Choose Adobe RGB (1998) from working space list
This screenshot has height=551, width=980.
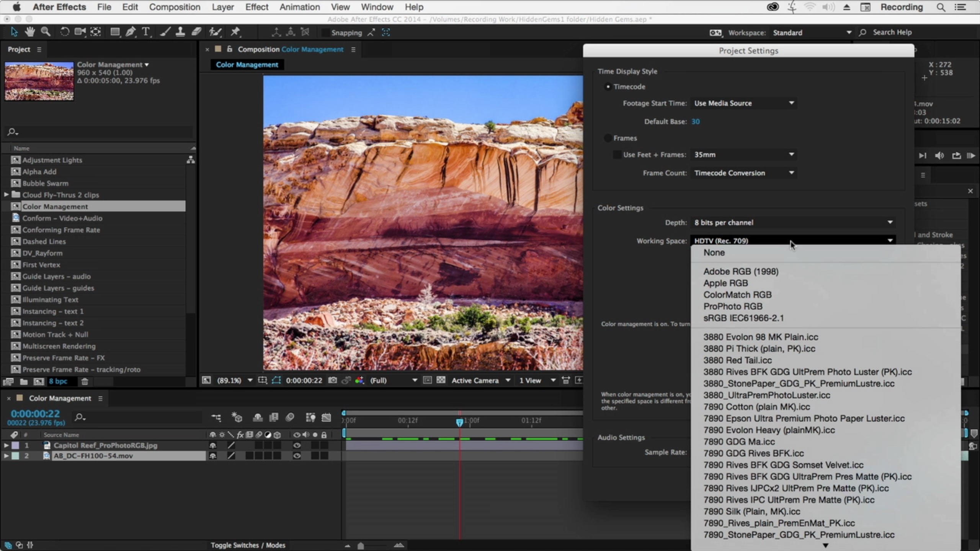(x=741, y=272)
